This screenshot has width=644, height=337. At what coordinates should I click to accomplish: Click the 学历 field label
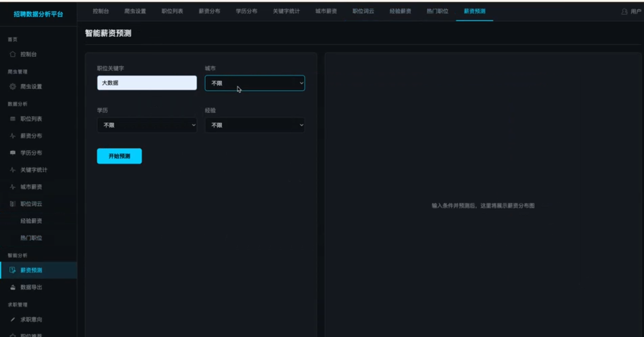pos(102,110)
